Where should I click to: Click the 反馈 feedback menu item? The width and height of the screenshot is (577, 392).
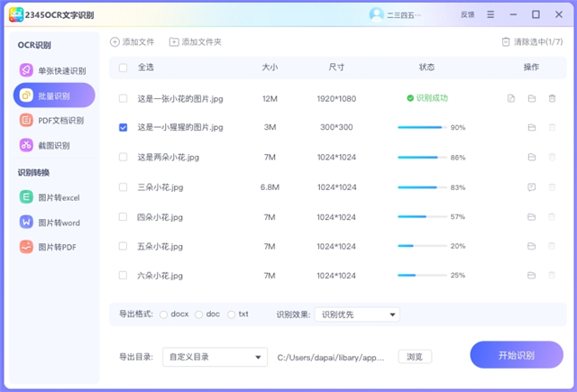(x=467, y=14)
